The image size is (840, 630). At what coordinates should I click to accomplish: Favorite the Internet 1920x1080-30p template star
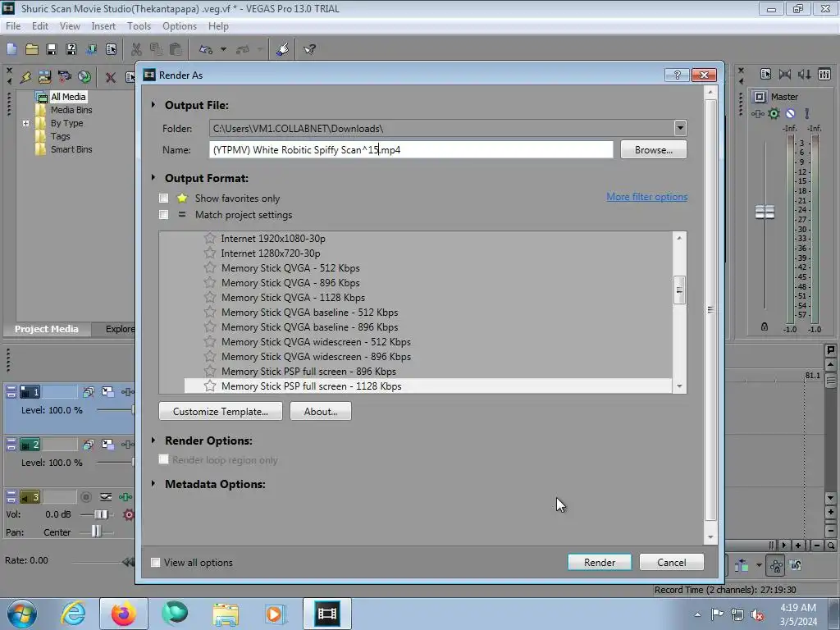pos(210,239)
